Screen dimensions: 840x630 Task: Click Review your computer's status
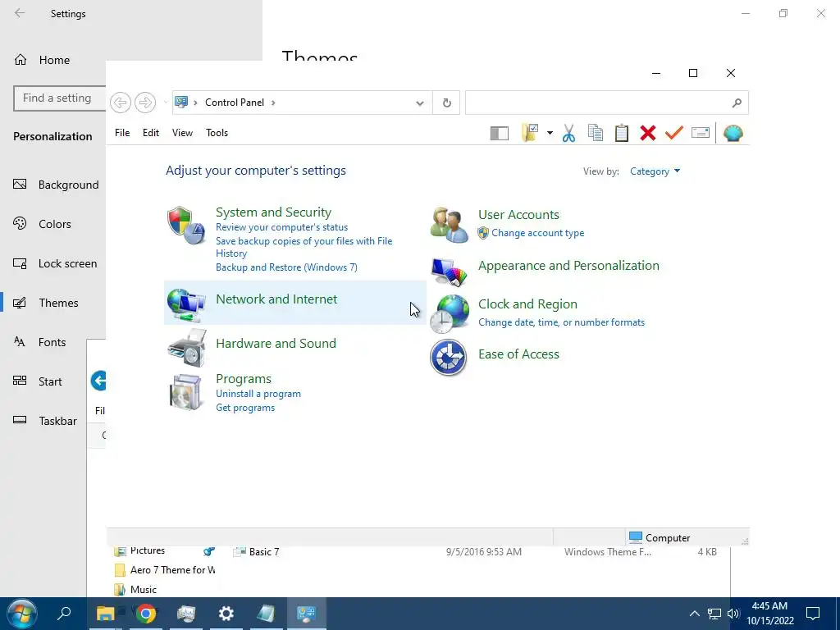(282, 227)
